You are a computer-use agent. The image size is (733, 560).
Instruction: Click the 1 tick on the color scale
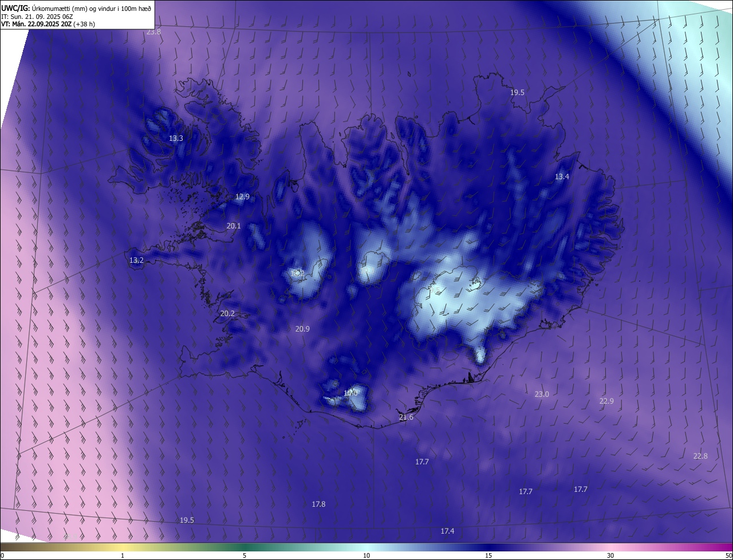(123, 556)
